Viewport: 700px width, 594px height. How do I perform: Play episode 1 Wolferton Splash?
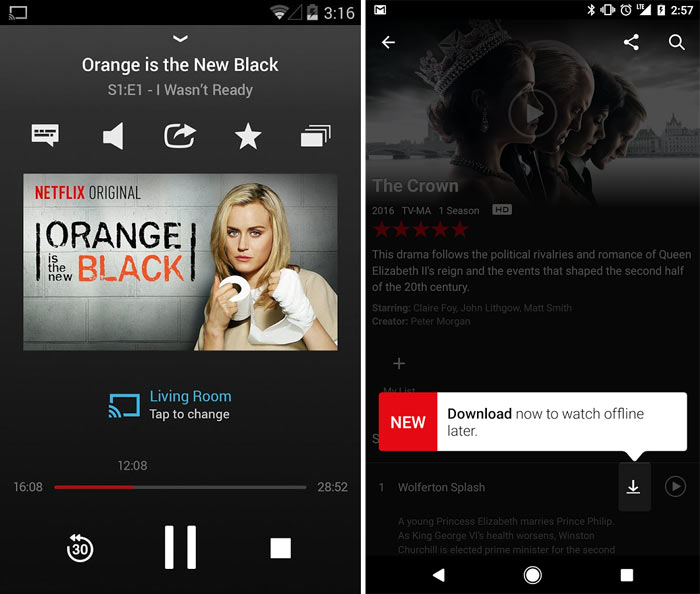675,486
